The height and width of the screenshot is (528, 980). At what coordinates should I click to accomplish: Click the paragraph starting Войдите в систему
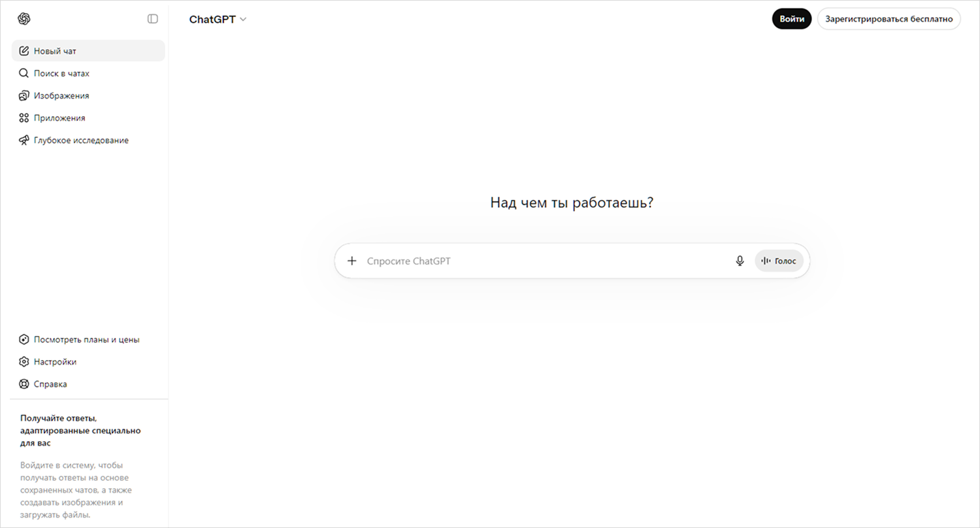click(76, 490)
